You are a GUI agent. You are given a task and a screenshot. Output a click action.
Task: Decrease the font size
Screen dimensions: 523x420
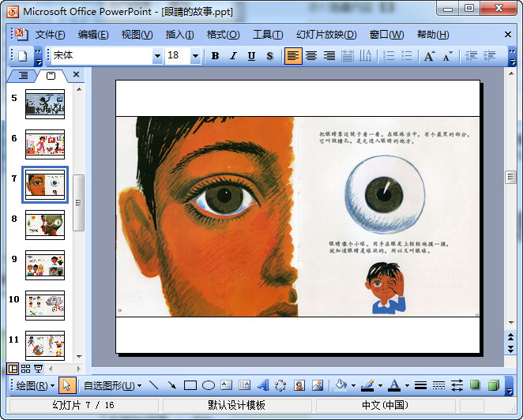pyautogui.click(x=448, y=56)
